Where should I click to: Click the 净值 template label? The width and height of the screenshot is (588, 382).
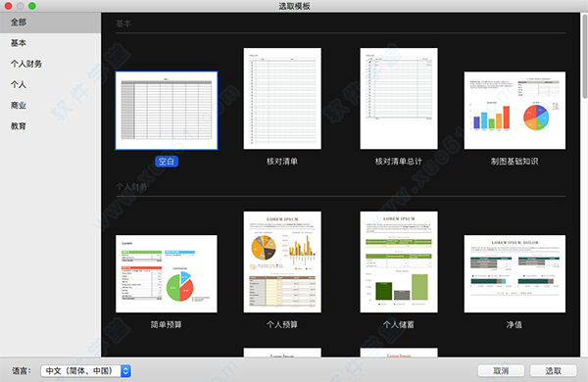pos(514,324)
